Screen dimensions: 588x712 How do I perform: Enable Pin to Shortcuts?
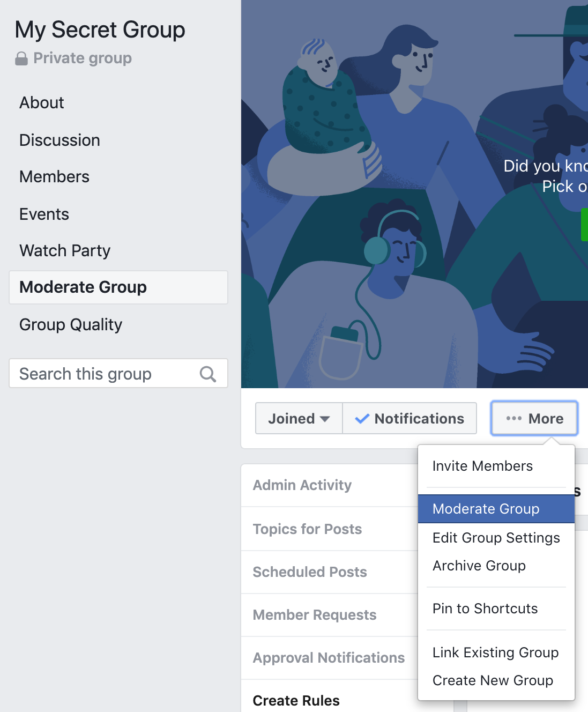[x=485, y=609]
